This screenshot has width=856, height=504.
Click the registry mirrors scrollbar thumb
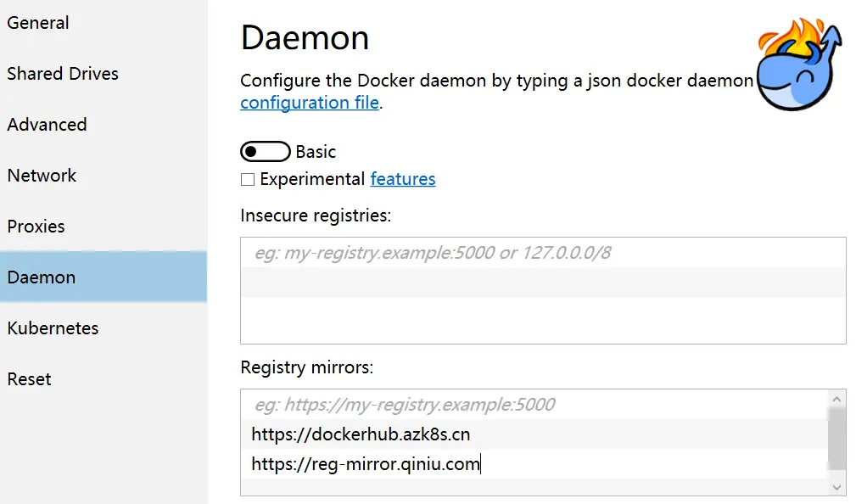coord(836,439)
